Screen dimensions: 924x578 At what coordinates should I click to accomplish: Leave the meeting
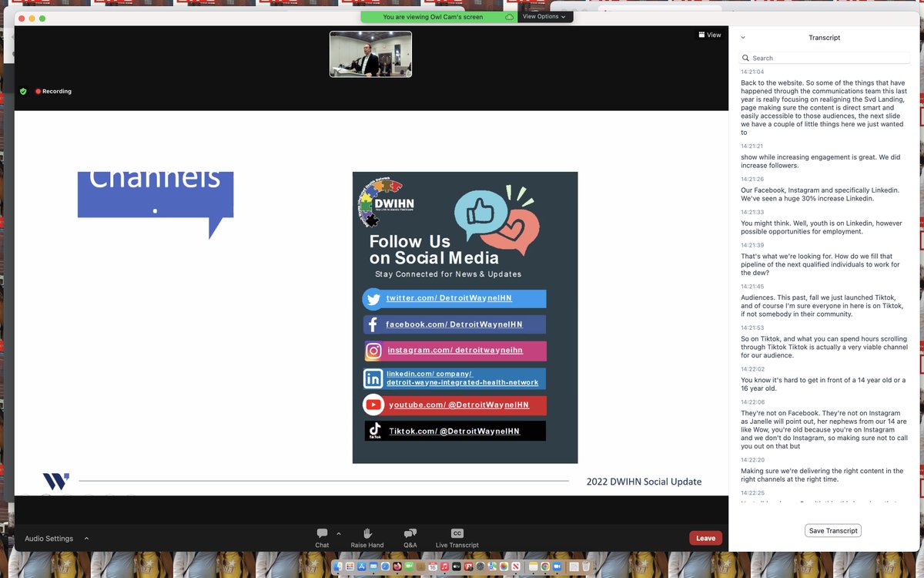[x=705, y=539]
